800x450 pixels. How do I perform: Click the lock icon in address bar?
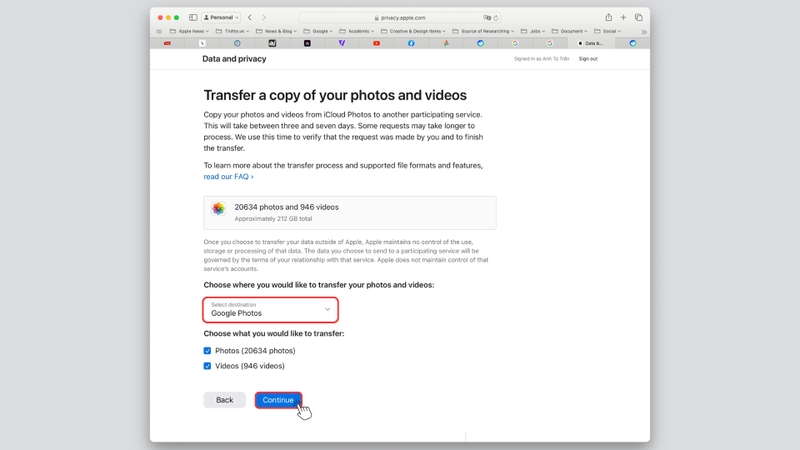tap(377, 18)
